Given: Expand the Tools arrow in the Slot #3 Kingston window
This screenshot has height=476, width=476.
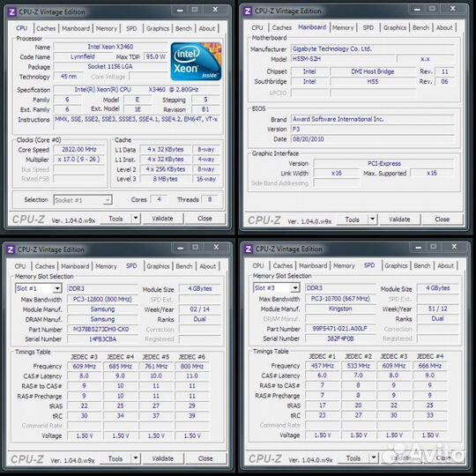Looking at the screenshot, I should point(374,457).
